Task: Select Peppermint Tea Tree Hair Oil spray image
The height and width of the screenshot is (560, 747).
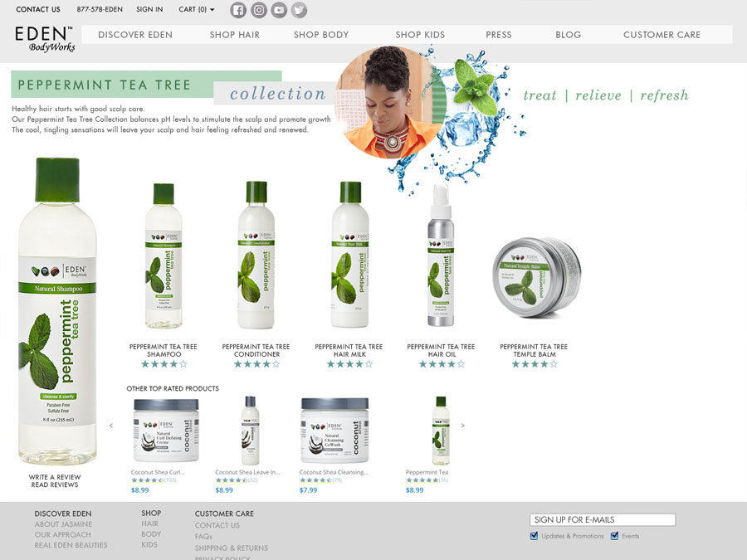Action: pyautogui.click(x=441, y=256)
